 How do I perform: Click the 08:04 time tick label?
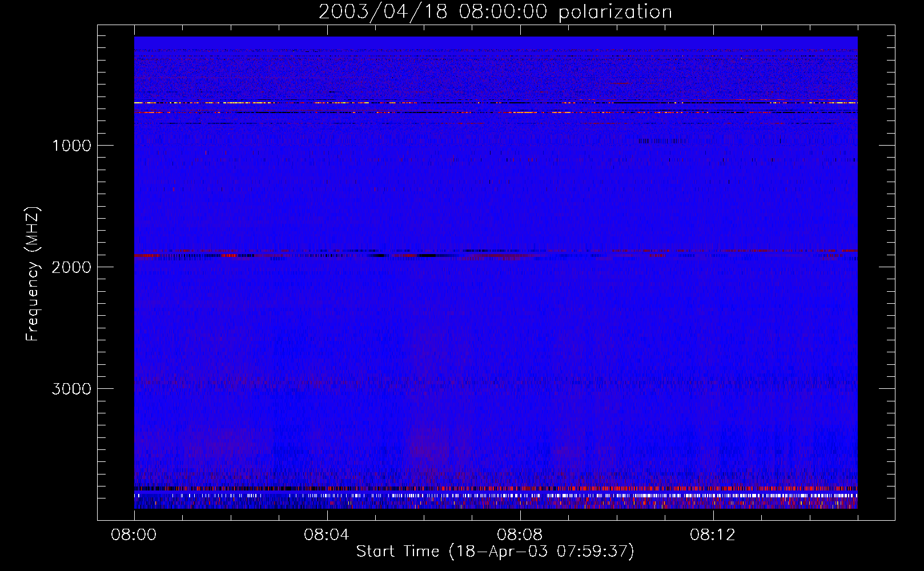click(x=327, y=535)
